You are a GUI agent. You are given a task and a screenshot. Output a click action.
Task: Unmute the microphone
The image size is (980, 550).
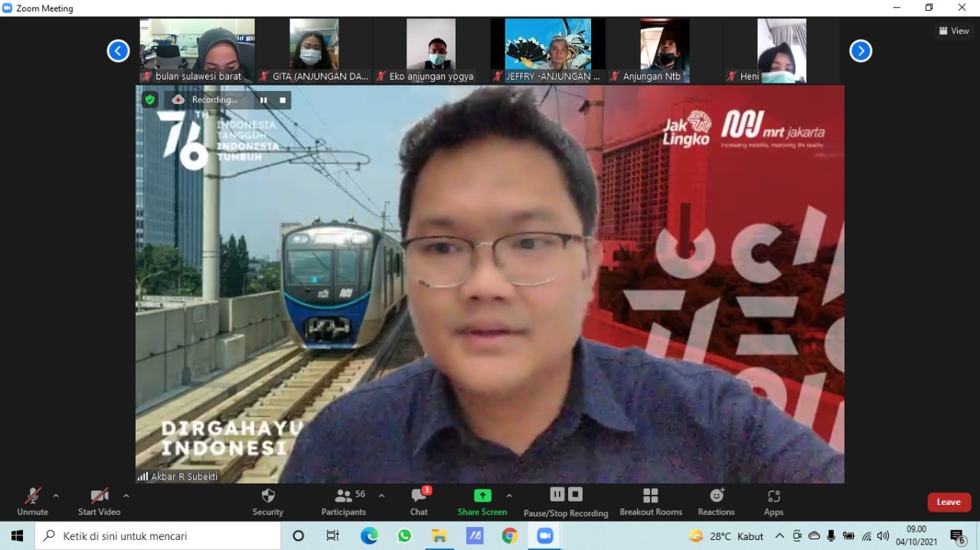(x=32, y=496)
